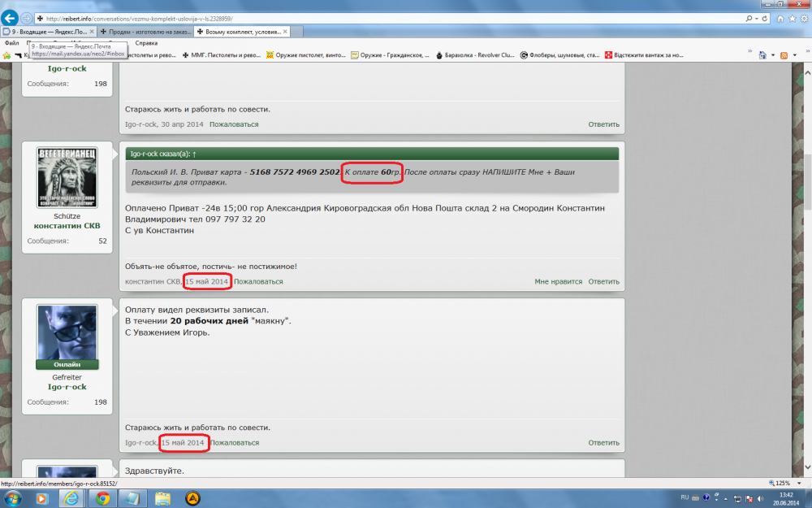The height and width of the screenshot is (508, 812).
Task: Switch to the 'Продам - изготовлю на заказ' tab
Action: click(x=145, y=32)
